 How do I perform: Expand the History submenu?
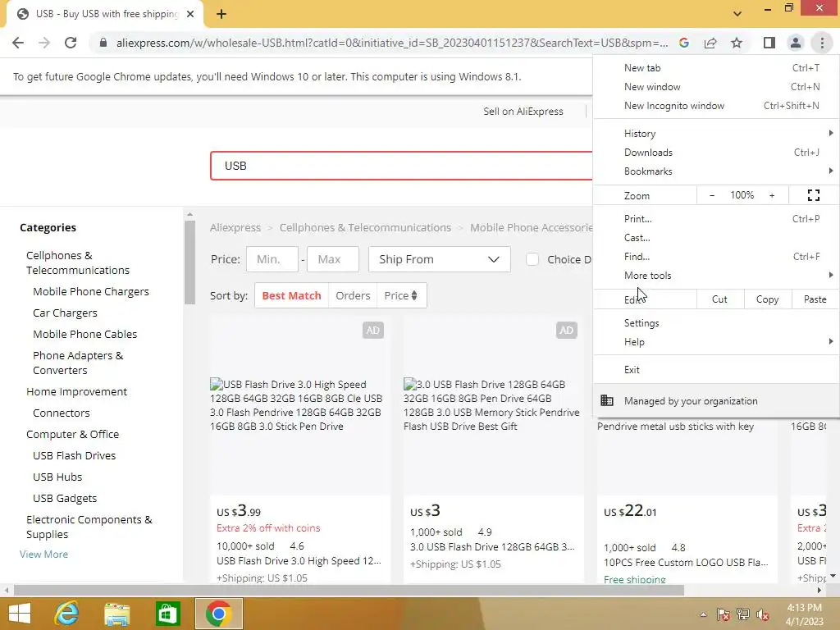pyautogui.click(x=715, y=134)
